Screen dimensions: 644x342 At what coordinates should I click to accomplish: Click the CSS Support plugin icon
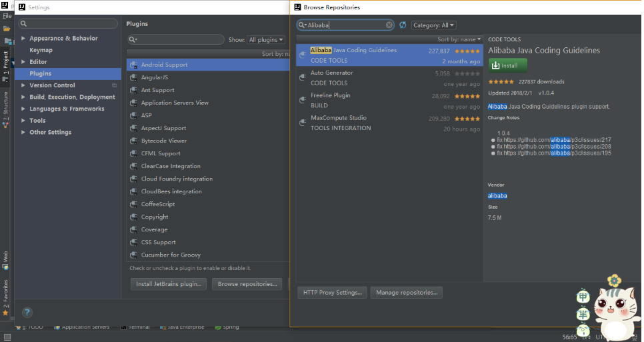(x=133, y=242)
